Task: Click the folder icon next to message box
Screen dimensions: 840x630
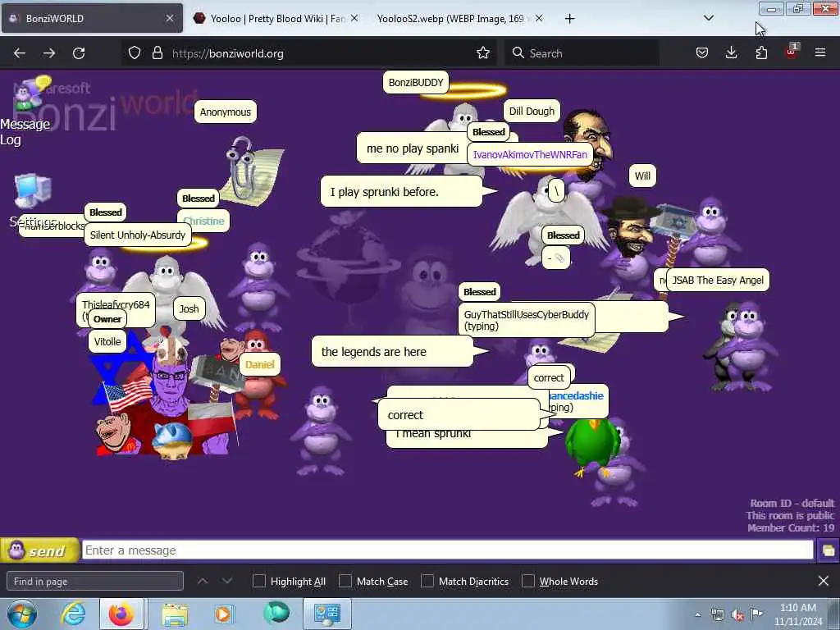Action: point(829,550)
